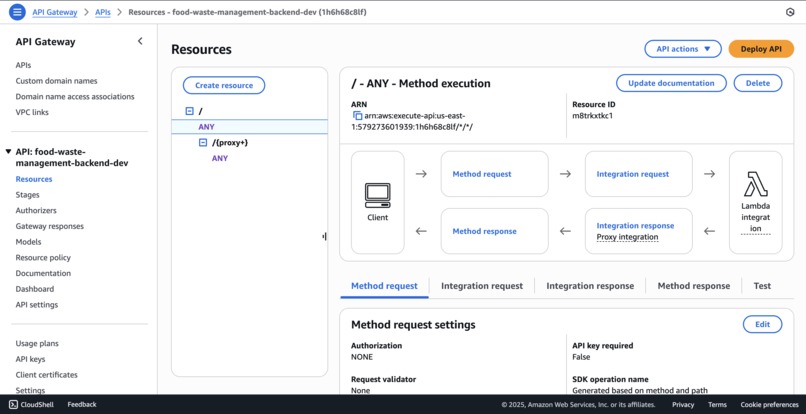The image size is (806, 414).
Task: Open Models in the sidebar
Action: tap(28, 242)
